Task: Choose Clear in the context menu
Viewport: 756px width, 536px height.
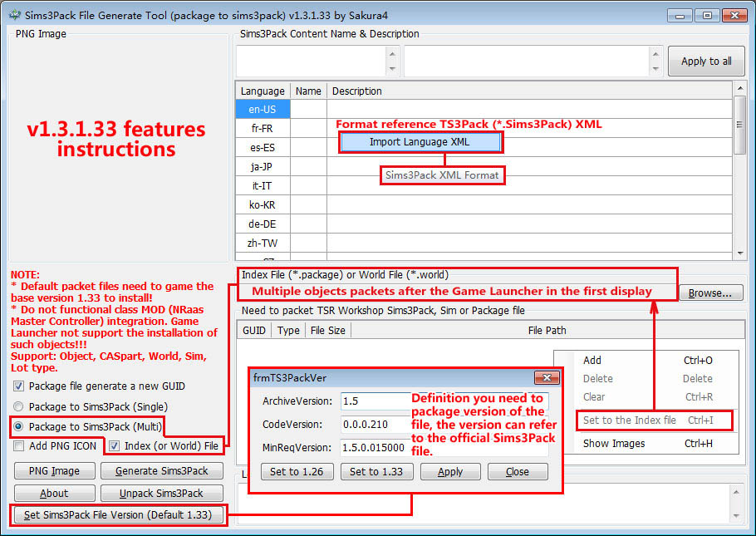Action: tap(646, 397)
